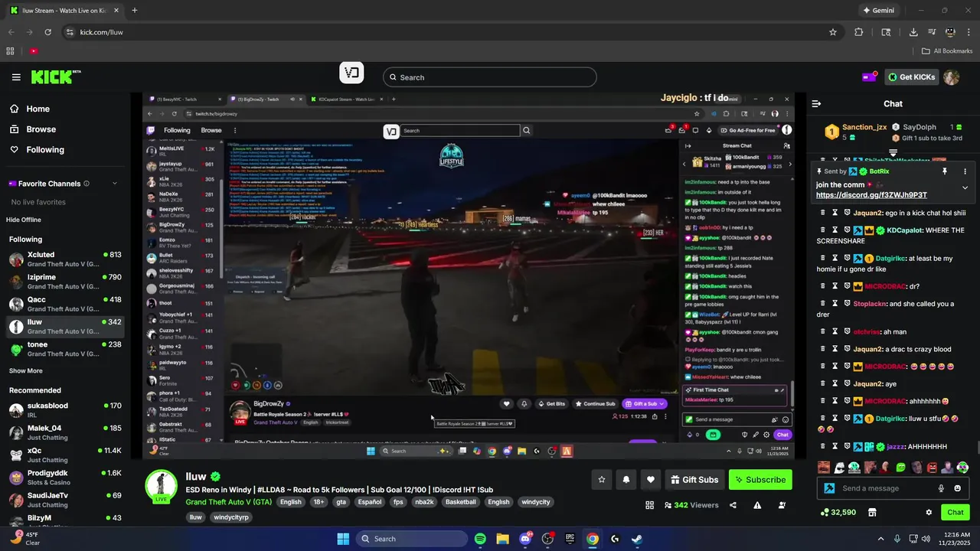
Task: Open tonee's channel in Following list
Action: click(x=65, y=349)
